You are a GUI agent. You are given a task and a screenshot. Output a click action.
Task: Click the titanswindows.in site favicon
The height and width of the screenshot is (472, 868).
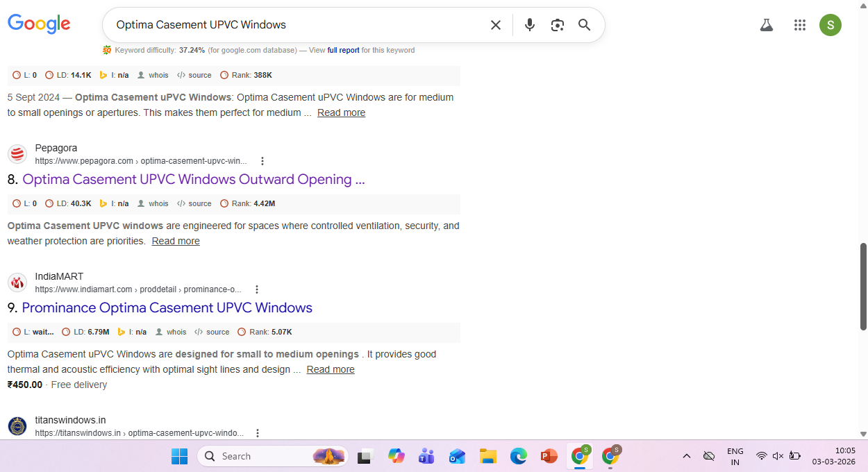(x=17, y=426)
